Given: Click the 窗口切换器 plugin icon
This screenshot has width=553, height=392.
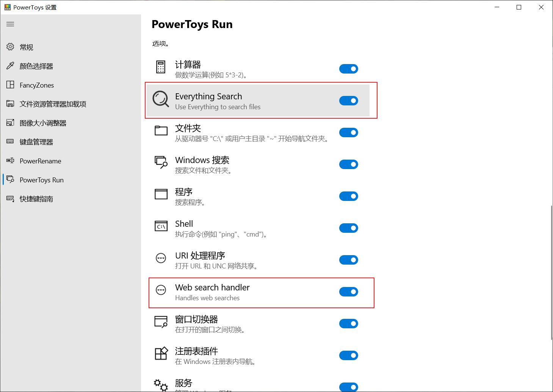Looking at the screenshot, I should point(161,322).
